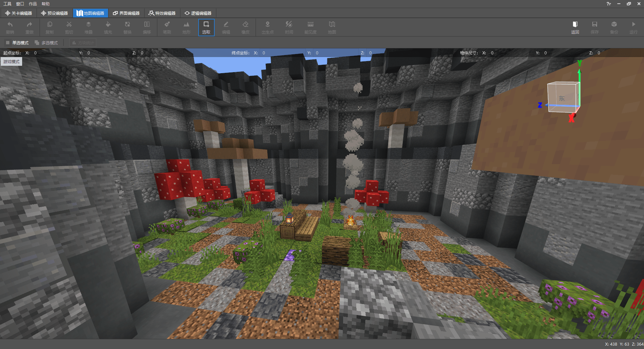Switch to the 地图编辑器 tab
The width and height of the screenshot is (644, 349).
90,13
